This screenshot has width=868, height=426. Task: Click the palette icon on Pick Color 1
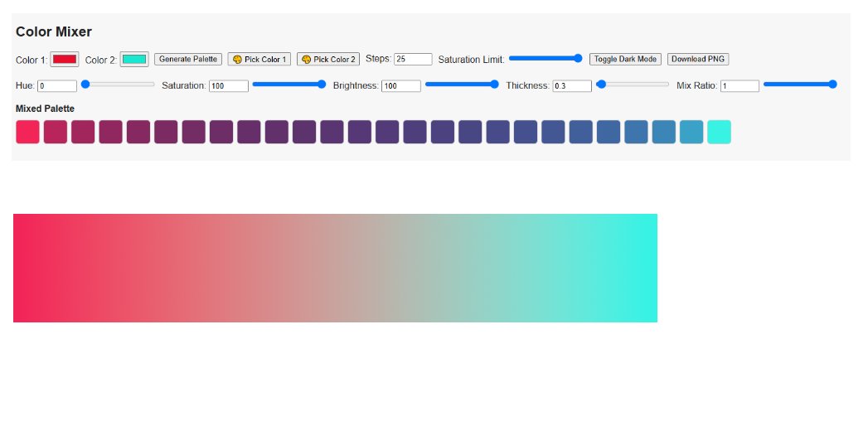click(x=237, y=59)
